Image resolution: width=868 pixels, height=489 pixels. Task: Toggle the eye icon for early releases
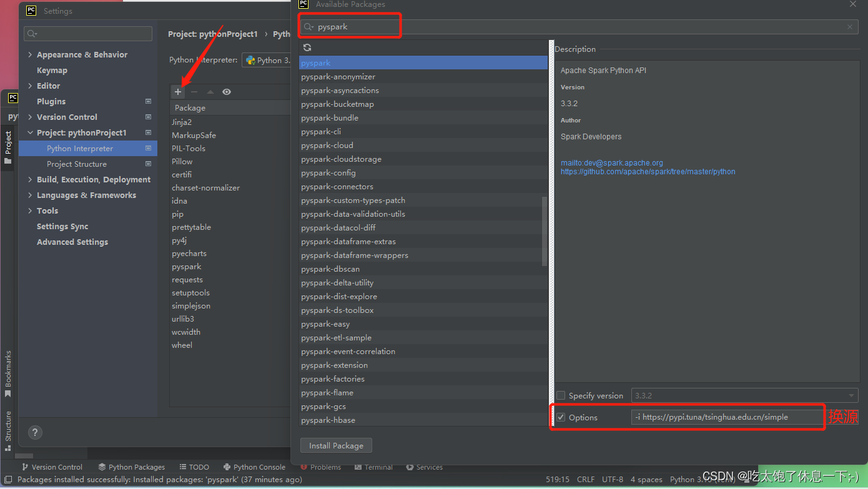(227, 92)
